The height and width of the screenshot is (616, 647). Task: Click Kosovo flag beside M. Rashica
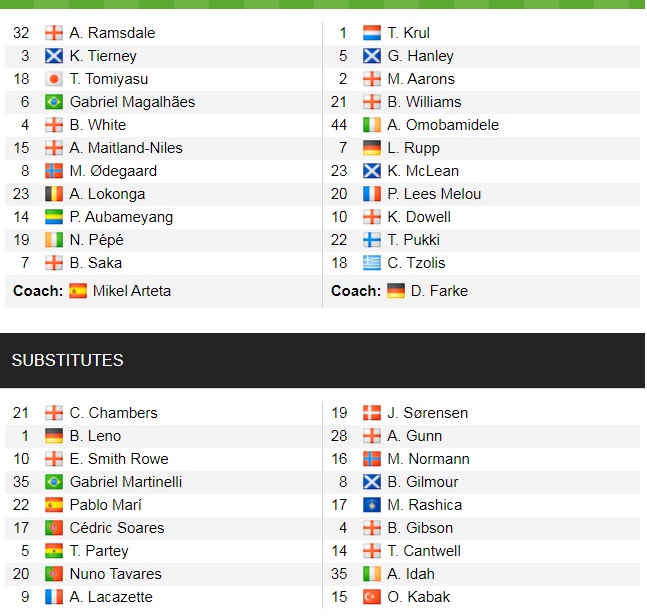(372, 505)
